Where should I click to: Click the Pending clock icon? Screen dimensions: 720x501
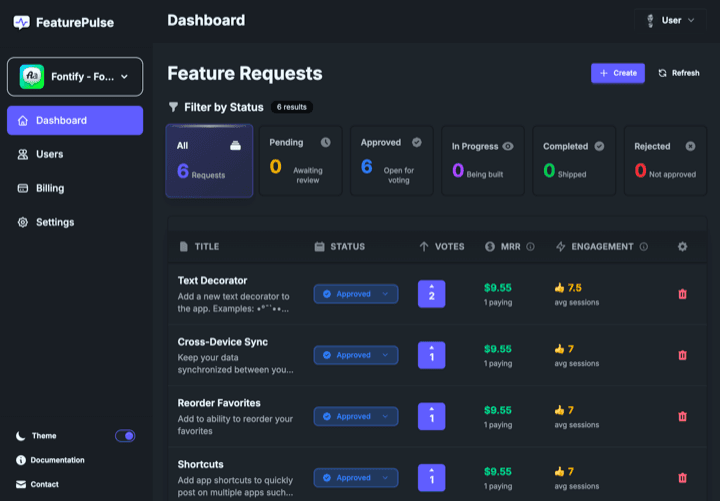326,142
